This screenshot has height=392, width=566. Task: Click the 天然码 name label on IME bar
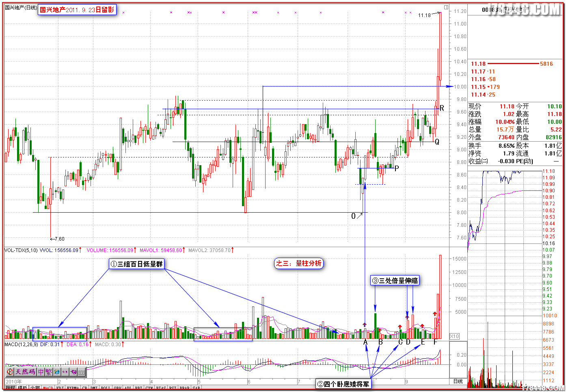point(26,372)
